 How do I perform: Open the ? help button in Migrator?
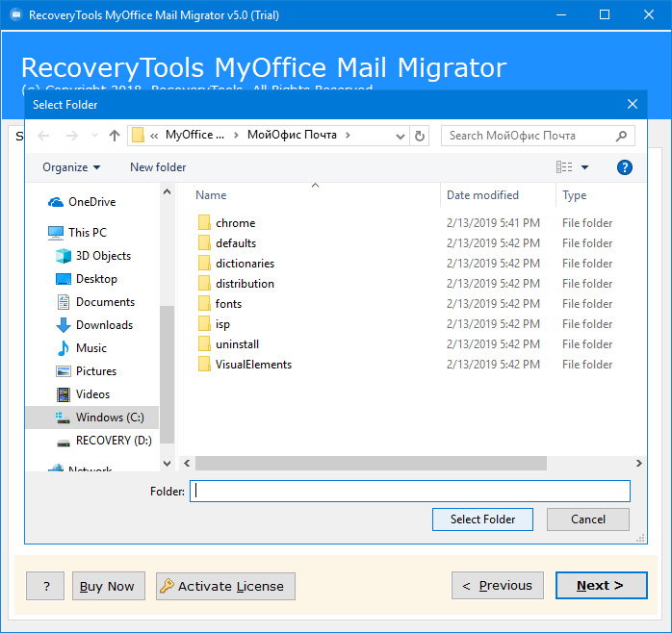coord(45,586)
